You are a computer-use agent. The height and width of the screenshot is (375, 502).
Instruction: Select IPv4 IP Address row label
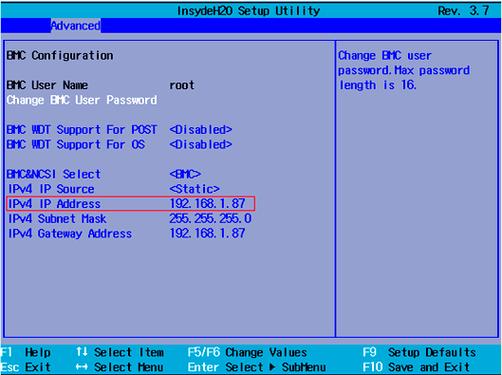point(54,204)
